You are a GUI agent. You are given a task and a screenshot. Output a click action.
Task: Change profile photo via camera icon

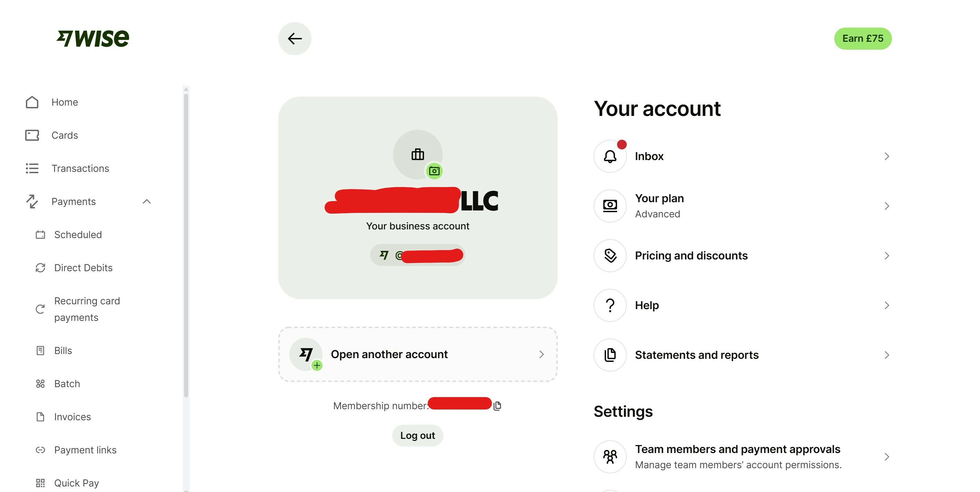(x=434, y=171)
